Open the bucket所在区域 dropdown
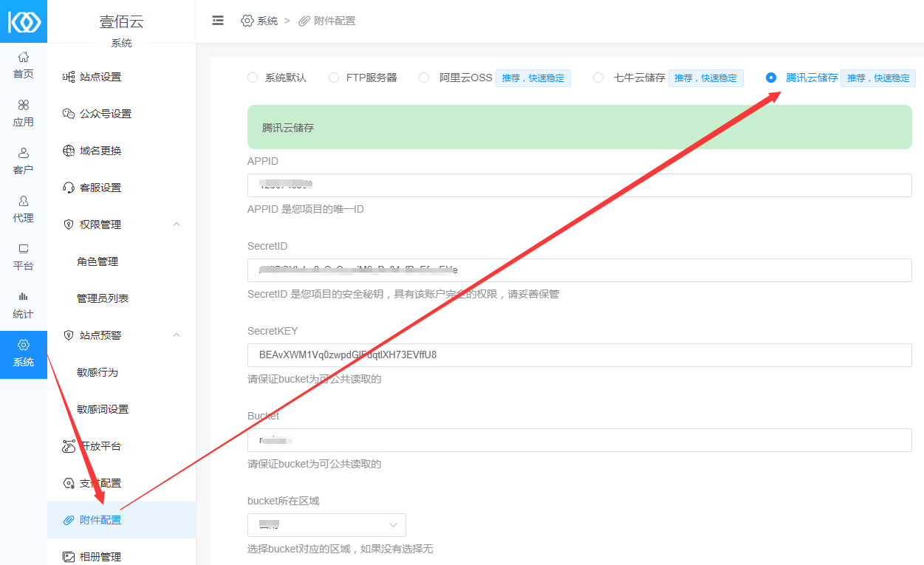 326,525
